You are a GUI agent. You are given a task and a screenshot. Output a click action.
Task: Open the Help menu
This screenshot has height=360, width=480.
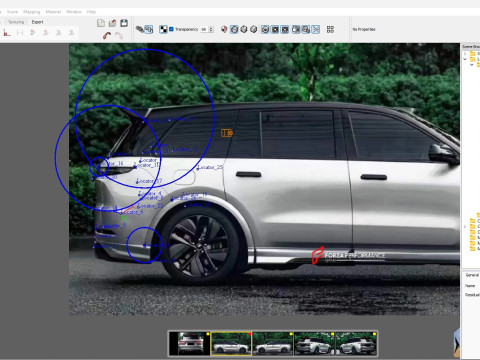pos(91,12)
